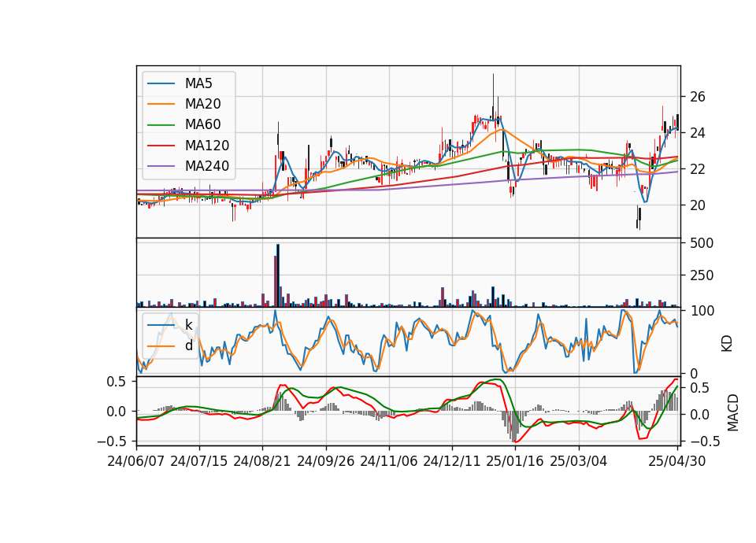Click the green MA60 legend line sample
This screenshot has height=543, width=756.
tap(161, 125)
